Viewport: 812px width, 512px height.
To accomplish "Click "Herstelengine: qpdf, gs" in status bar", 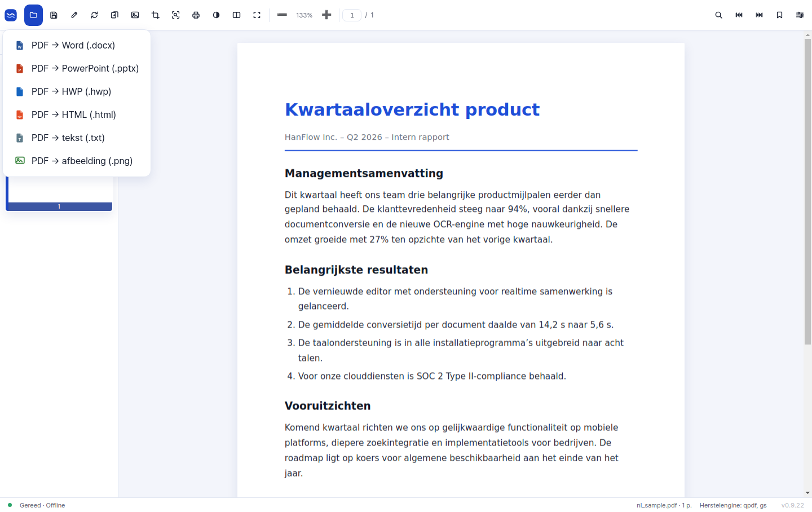I will point(733,505).
